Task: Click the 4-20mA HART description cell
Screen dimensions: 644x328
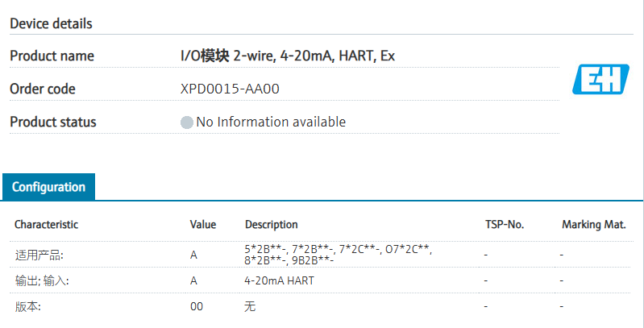Action: [x=279, y=280]
